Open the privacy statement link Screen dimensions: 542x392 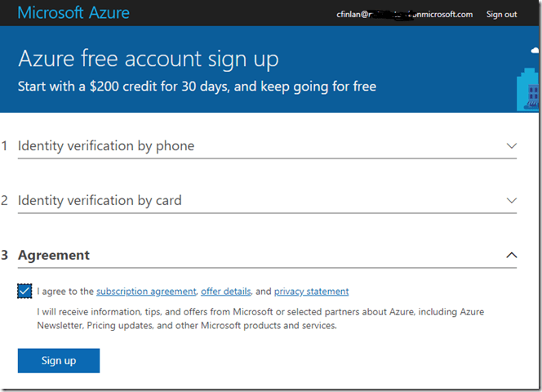(311, 292)
